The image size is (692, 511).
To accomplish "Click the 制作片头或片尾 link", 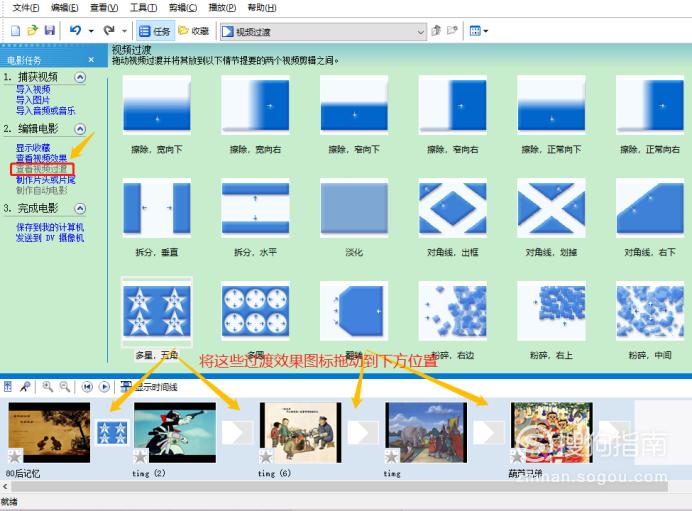I will [x=45, y=180].
